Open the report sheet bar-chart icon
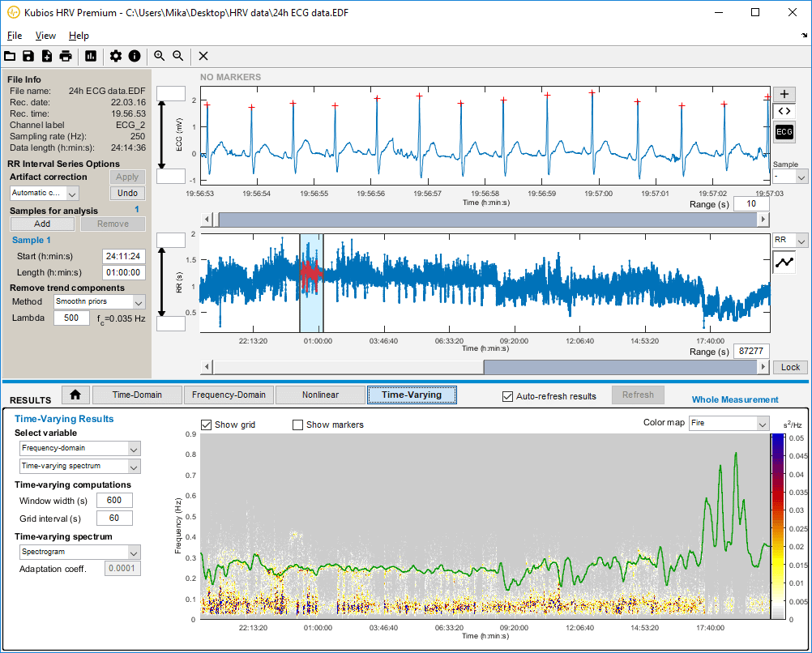This screenshot has height=653, width=812. coord(90,56)
